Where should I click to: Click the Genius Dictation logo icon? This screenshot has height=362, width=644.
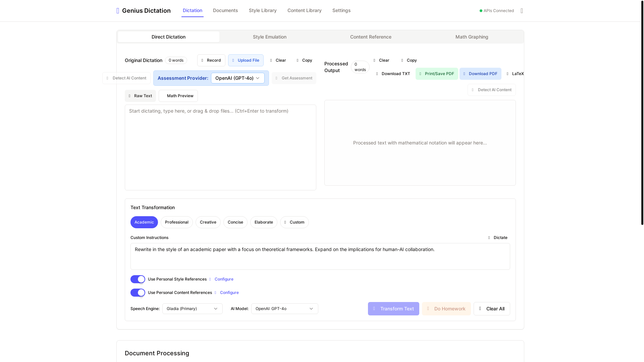click(118, 11)
